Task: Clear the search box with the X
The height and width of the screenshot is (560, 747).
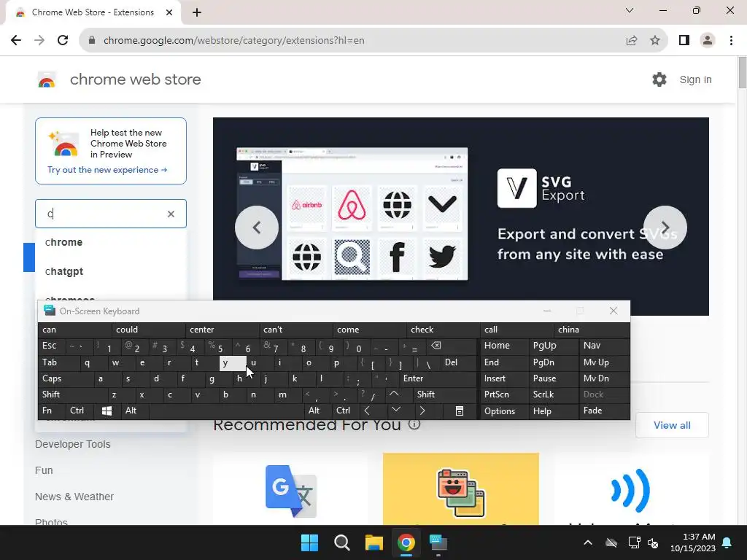Action: (171, 214)
